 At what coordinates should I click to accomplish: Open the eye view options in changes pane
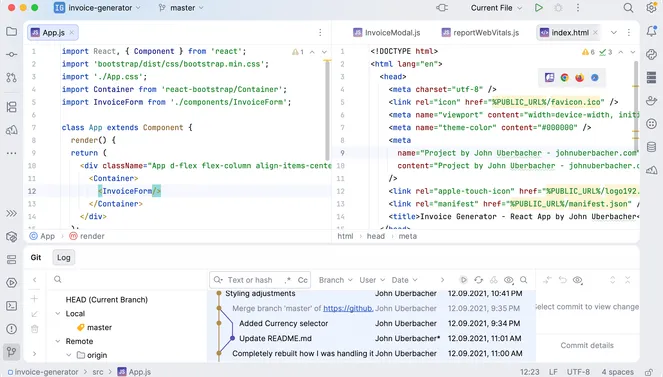click(578, 280)
